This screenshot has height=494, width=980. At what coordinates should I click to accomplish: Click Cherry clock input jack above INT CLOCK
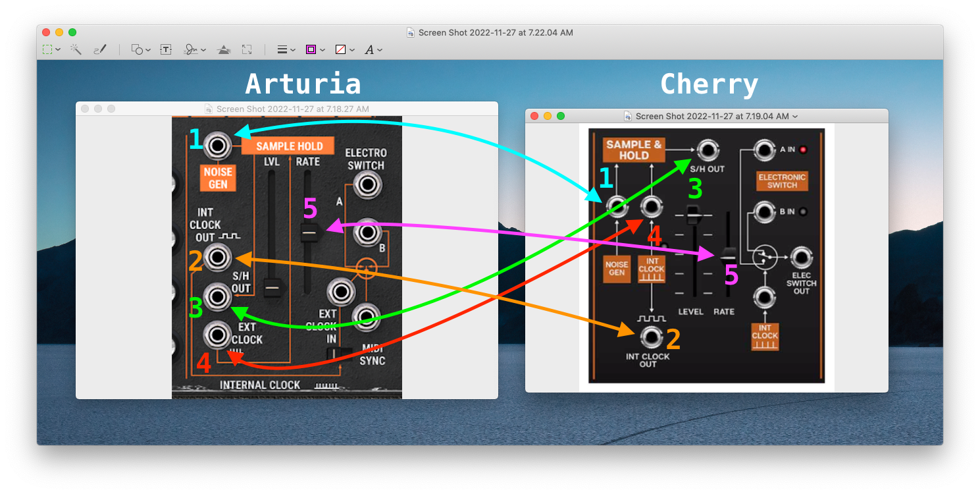(x=651, y=207)
